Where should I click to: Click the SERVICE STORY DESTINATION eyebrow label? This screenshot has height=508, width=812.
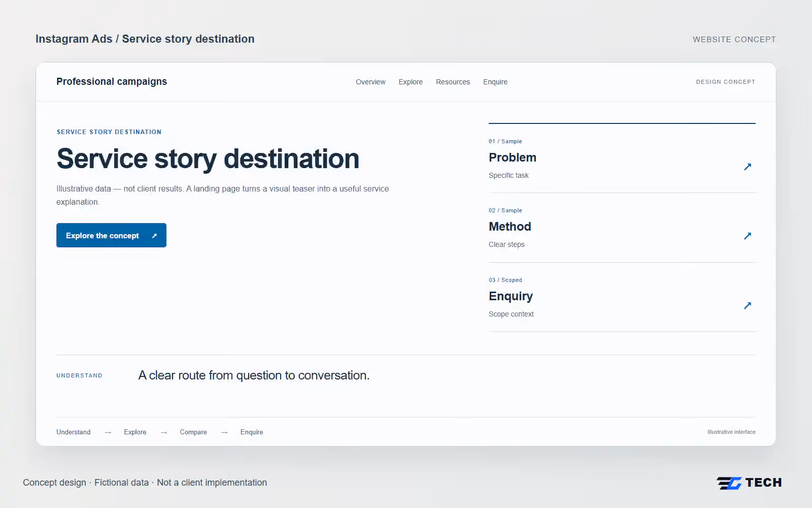(109, 132)
